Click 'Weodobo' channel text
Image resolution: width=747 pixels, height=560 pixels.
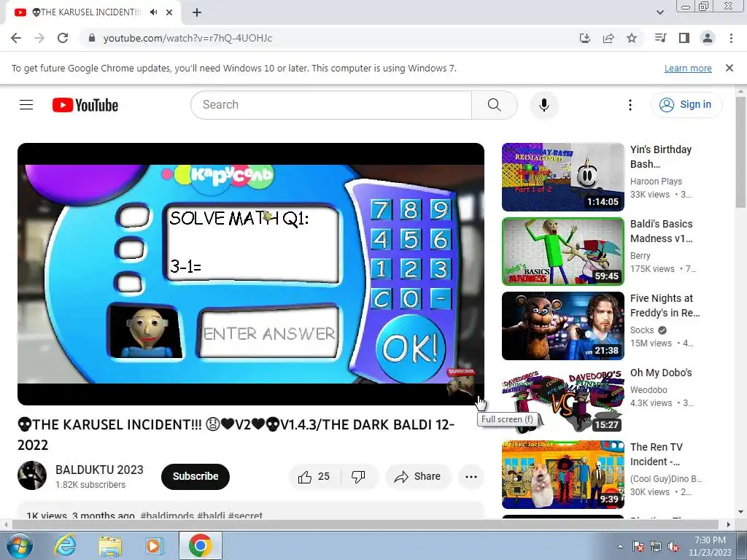click(649, 390)
